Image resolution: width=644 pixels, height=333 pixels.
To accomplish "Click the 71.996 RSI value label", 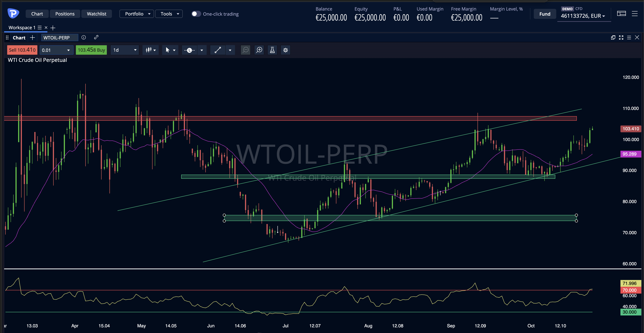I will [631, 283].
